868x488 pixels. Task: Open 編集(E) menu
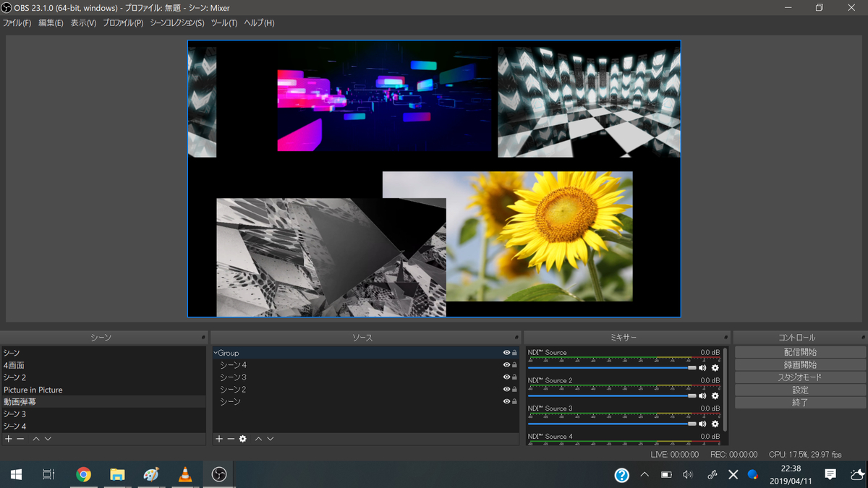(51, 23)
